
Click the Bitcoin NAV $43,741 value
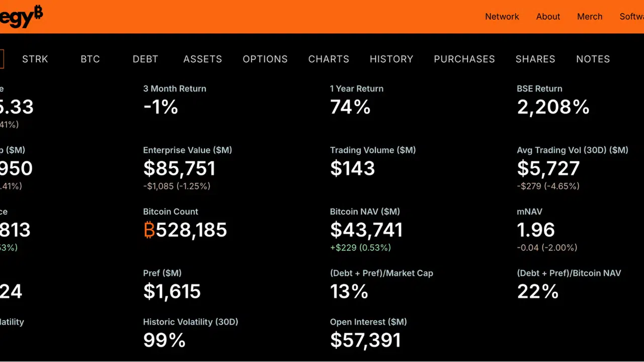366,230
